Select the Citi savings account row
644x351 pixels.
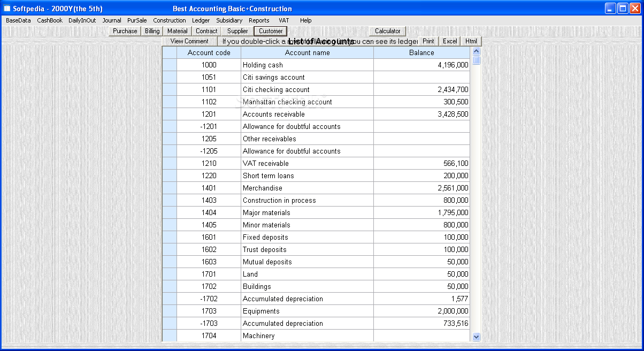[x=316, y=78]
